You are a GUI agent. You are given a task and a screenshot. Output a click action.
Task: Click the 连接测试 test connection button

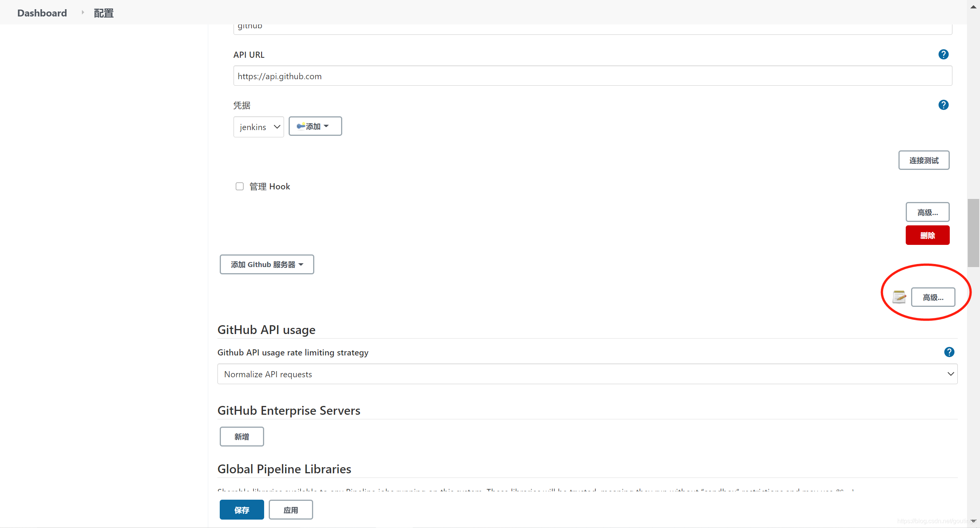[x=924, y=160]
